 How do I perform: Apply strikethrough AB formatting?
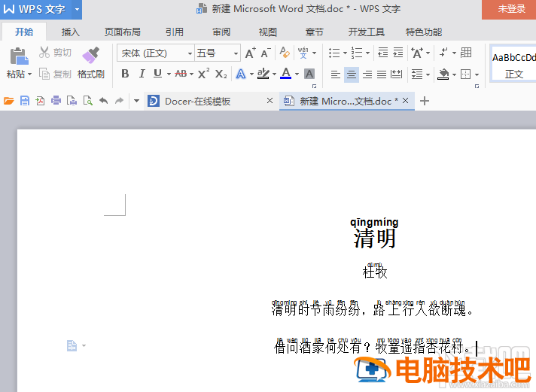pos(181,74)
